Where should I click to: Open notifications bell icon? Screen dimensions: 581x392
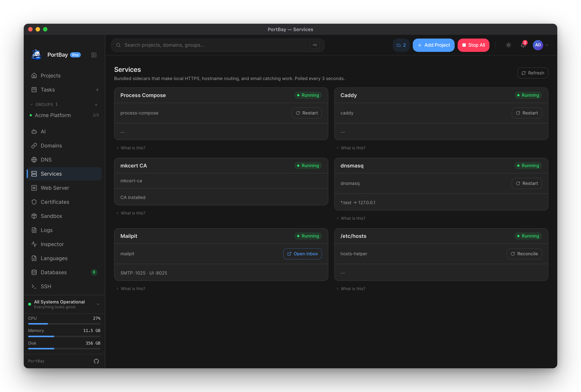[x=523, y=45]
